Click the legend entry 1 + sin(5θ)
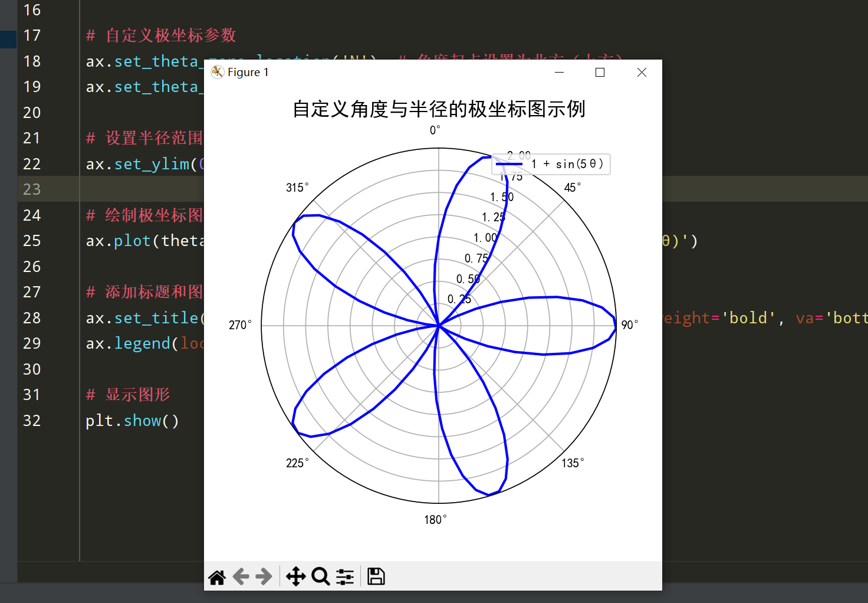This screenshot has height=603, width=868. coord(551,164)
